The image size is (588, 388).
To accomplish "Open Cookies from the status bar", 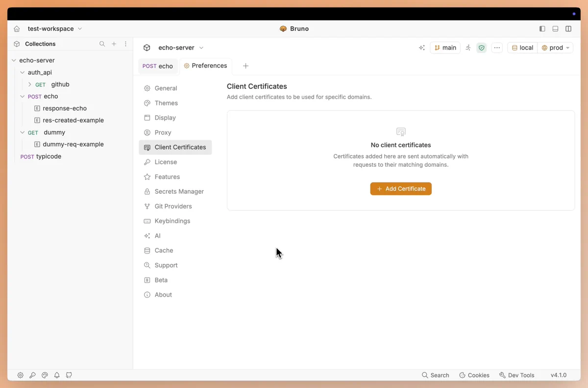I will pos(474,375).
